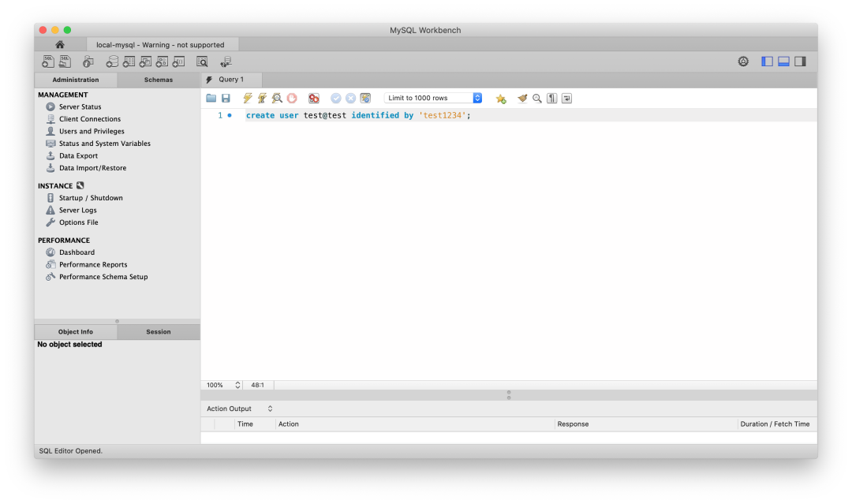
Task: Create a new stored procedure icon
Action: tap(162, 62)
